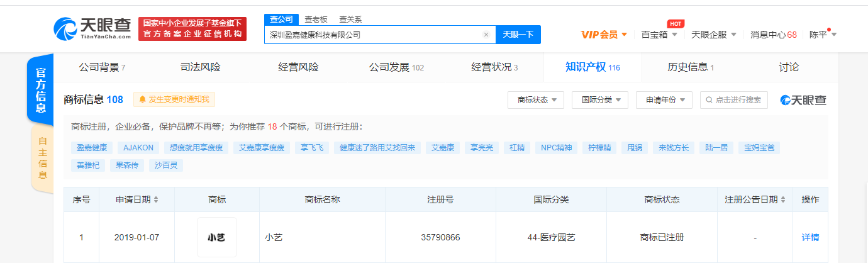Open the 经营风险 tab
The image size is (868, 263).
(299, 67)
